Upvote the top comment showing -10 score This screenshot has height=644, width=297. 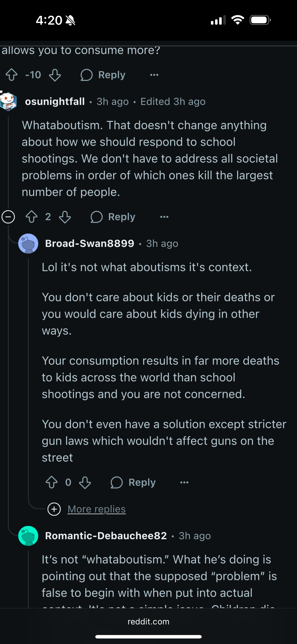12,75
